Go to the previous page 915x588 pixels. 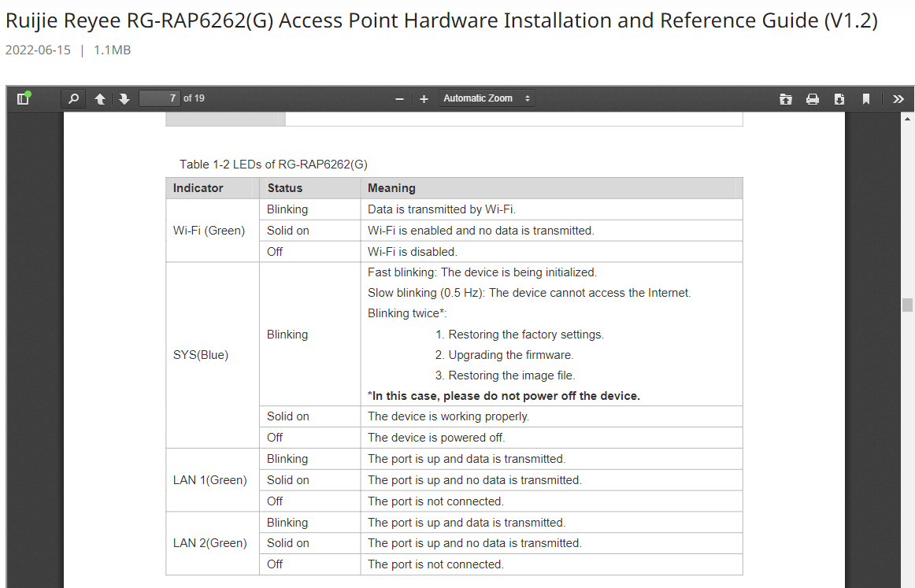coord(100,99)
